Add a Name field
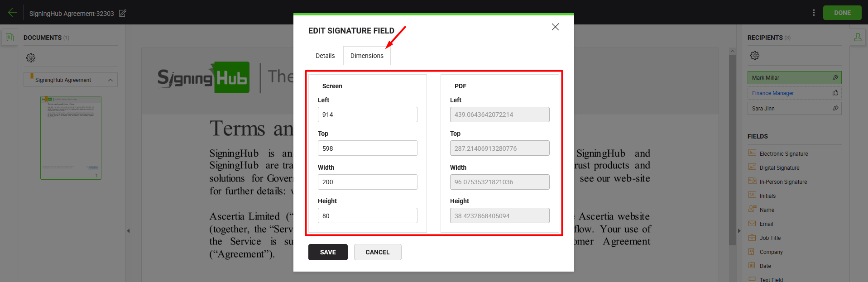Image resolution: width=868 pixels, height=282 pixels. [767, 210]
